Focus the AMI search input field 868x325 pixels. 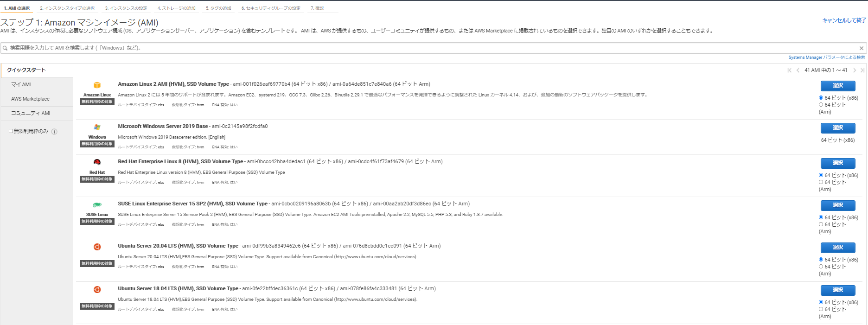pyautogui.click(x=434, y=48)
